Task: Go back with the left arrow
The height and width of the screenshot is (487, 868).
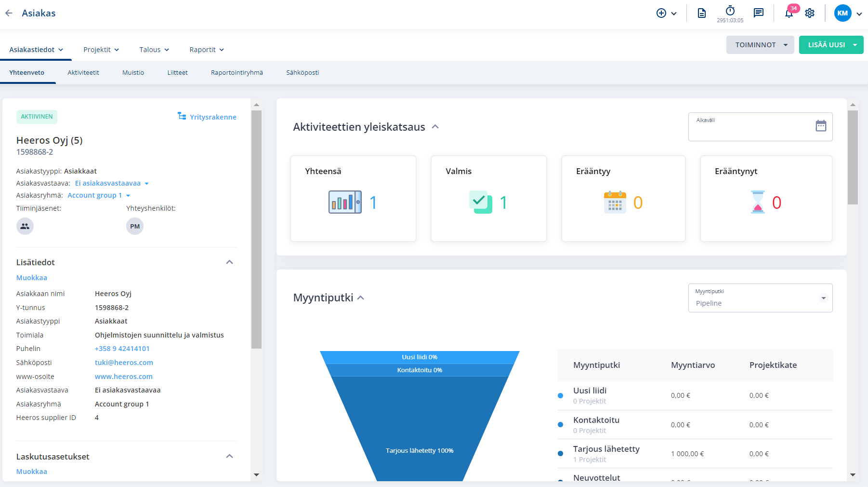Action: 9,13
